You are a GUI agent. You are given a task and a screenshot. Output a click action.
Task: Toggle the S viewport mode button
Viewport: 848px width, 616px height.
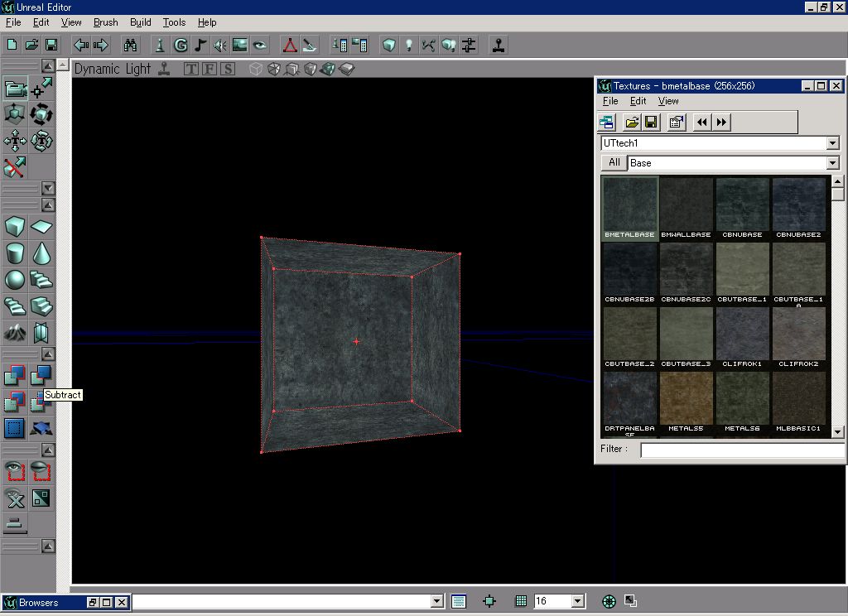228,69
